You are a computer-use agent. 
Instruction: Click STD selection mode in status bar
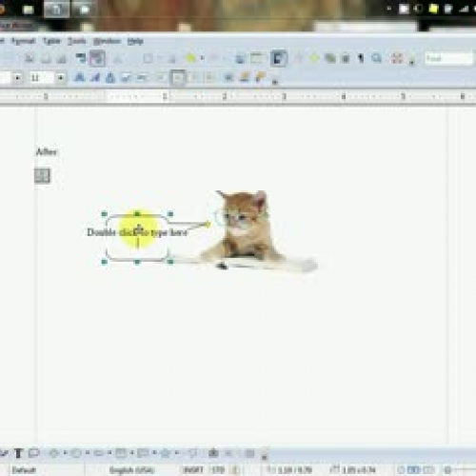[x=218, y=470]
